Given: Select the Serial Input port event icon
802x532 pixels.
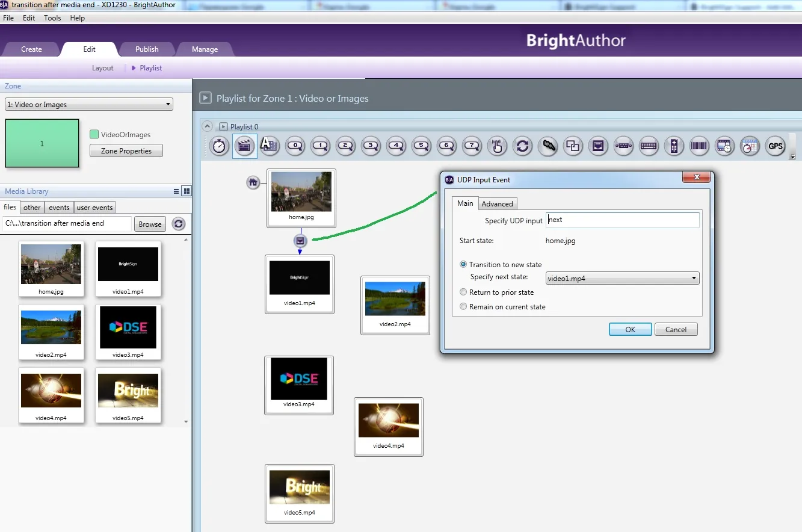Looking at the screenshot, I should [x=623, y=146].
